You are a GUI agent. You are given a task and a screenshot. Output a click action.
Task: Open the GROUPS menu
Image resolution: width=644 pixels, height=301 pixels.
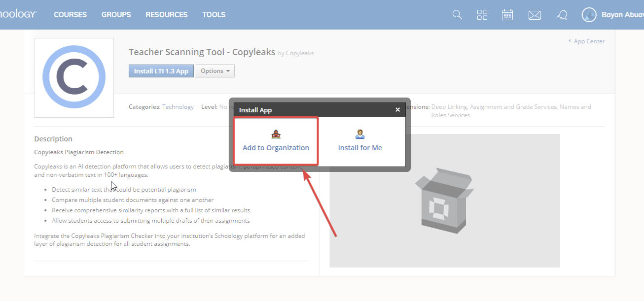coord(116,15)
